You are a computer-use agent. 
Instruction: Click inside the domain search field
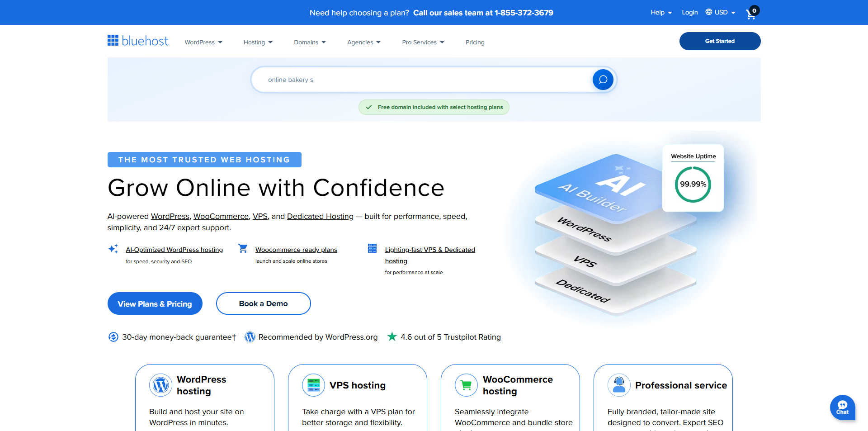tap(407, 79)
